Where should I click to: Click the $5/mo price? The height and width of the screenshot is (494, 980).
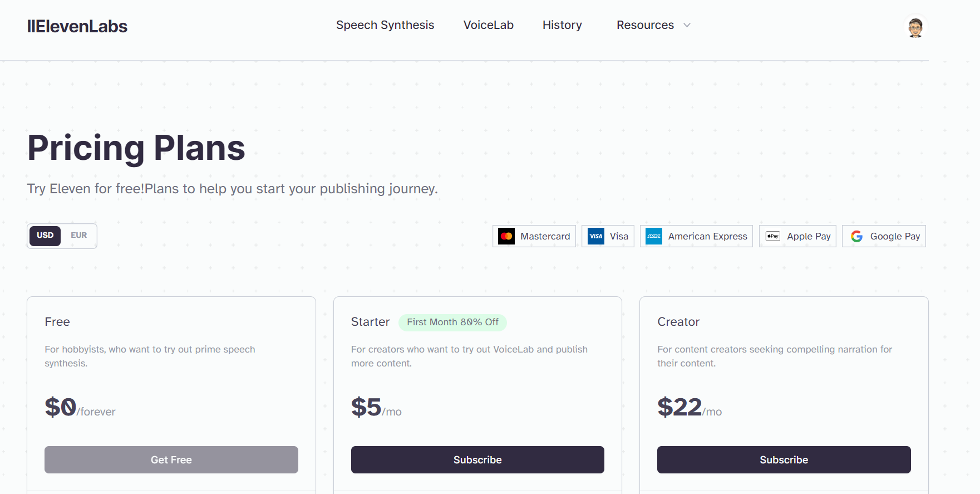coord(376,407)
